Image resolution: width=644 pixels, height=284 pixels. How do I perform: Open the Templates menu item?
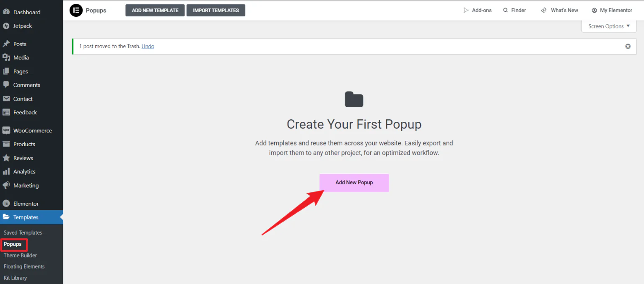click(x=31, y=217)
